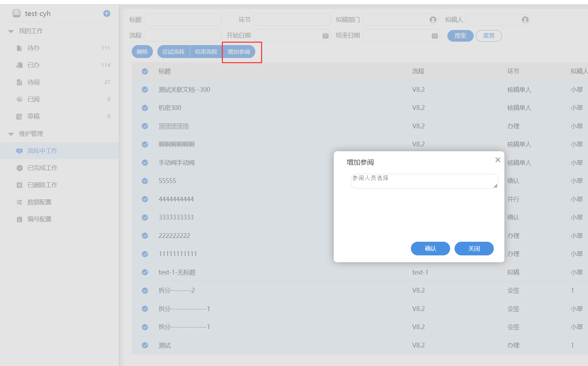
Task: Click the 删除 button
Action: coord(142,52)
